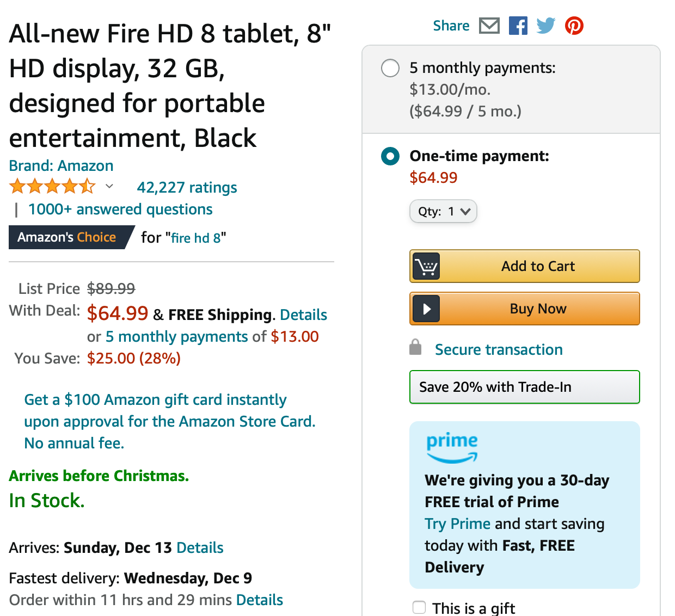
Task: Share the product via email icon
Action: click(x=489, y=26)
